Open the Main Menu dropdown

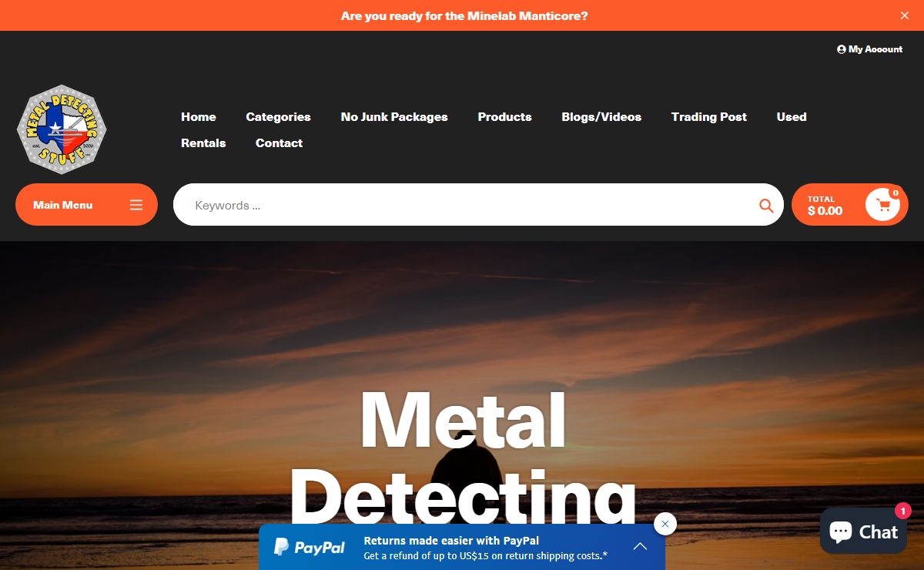point(62,204)
